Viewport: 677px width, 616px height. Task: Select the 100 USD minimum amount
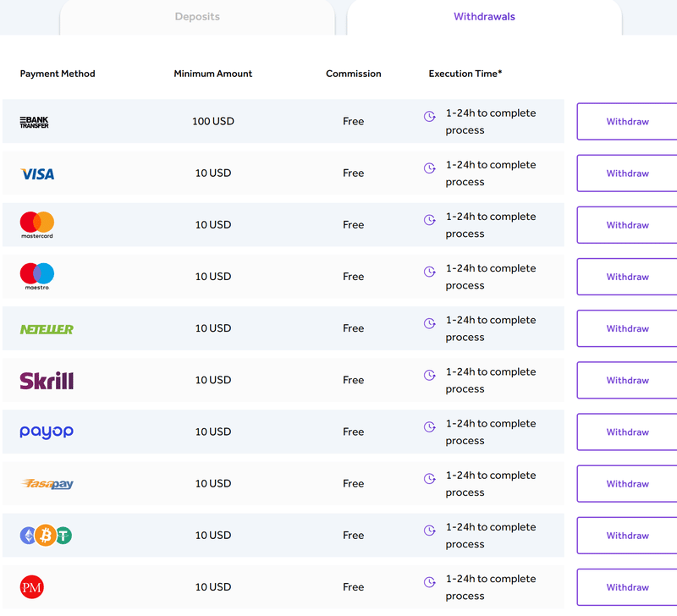click(213, 121)
